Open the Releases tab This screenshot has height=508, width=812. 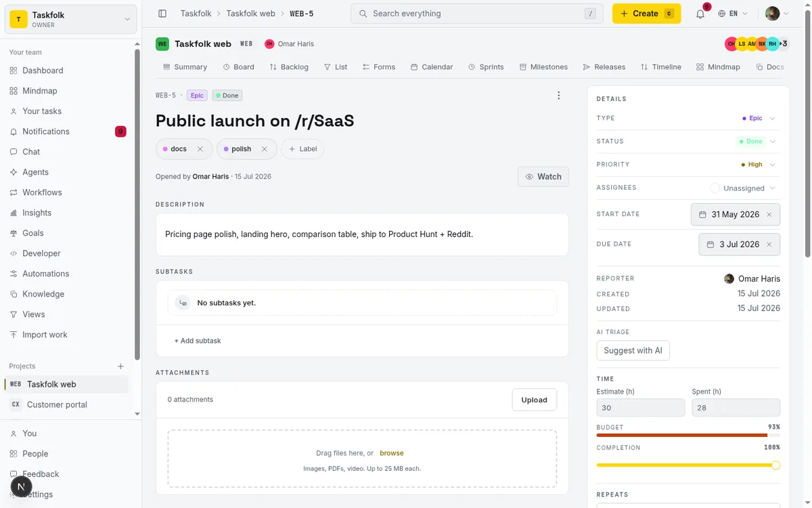[604, 67]
